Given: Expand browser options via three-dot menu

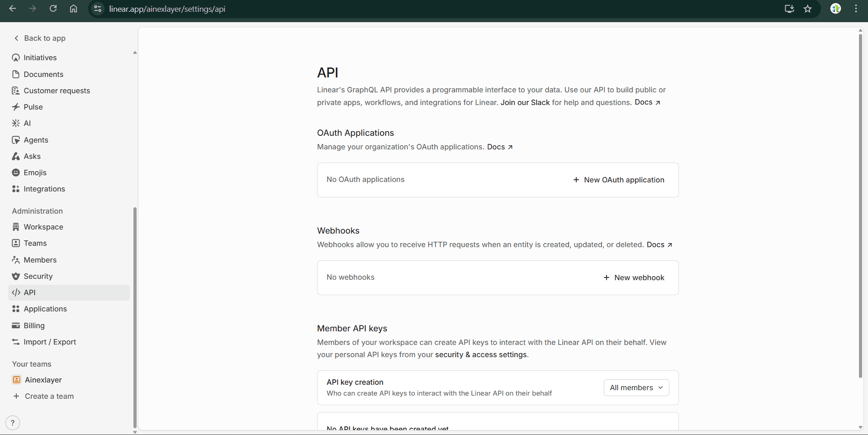Looking at the screenshot, I should tap(856, 9).
